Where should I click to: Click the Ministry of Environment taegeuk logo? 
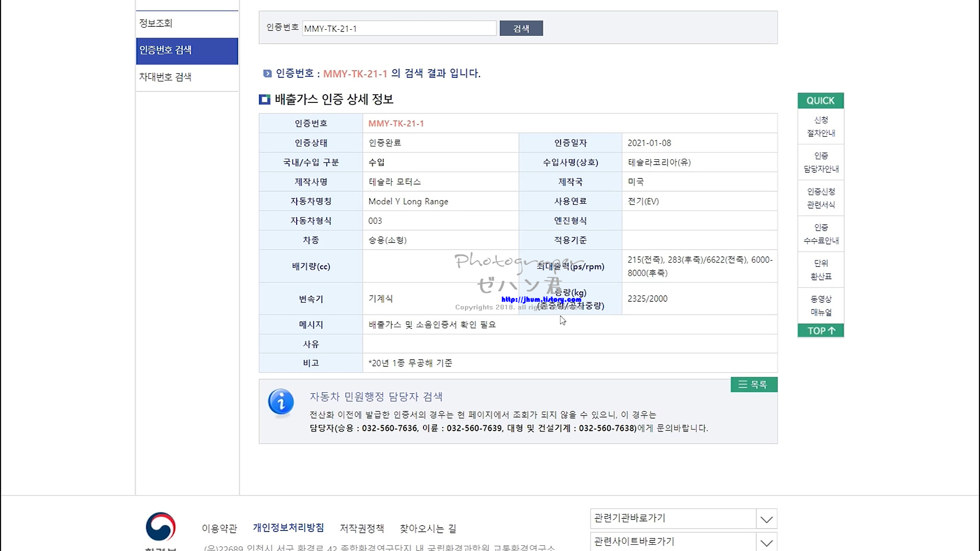point(161,527)
